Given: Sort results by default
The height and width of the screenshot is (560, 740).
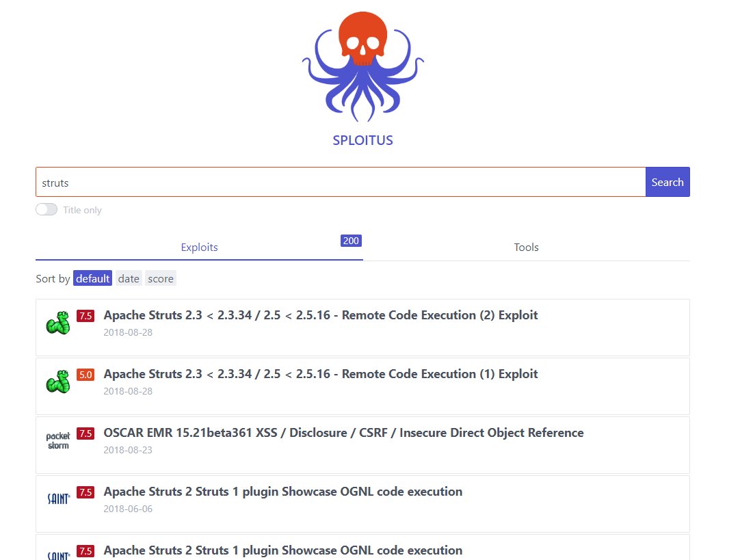Looking at the screenshot, I should 92,278.
